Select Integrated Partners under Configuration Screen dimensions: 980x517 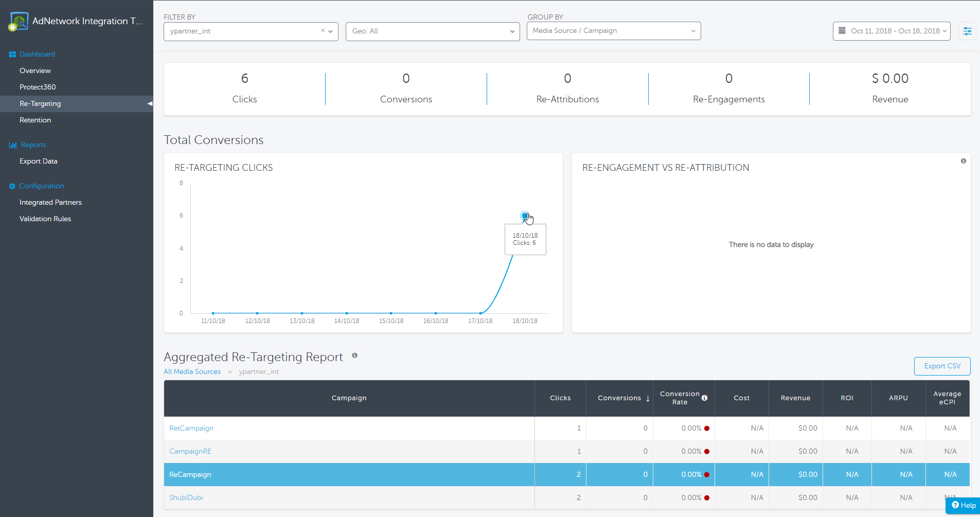point(50,202)
